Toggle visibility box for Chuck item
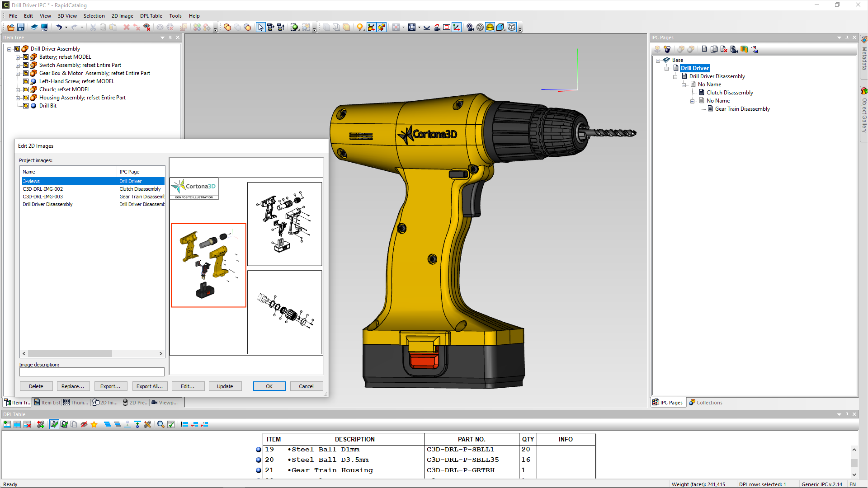 click(26, 89)
